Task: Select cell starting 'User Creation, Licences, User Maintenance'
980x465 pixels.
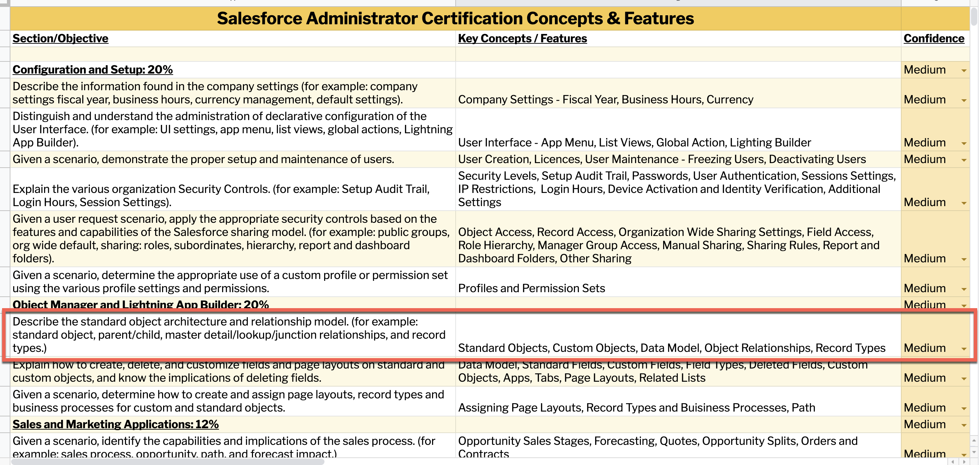Action: [x=678, y=159]
